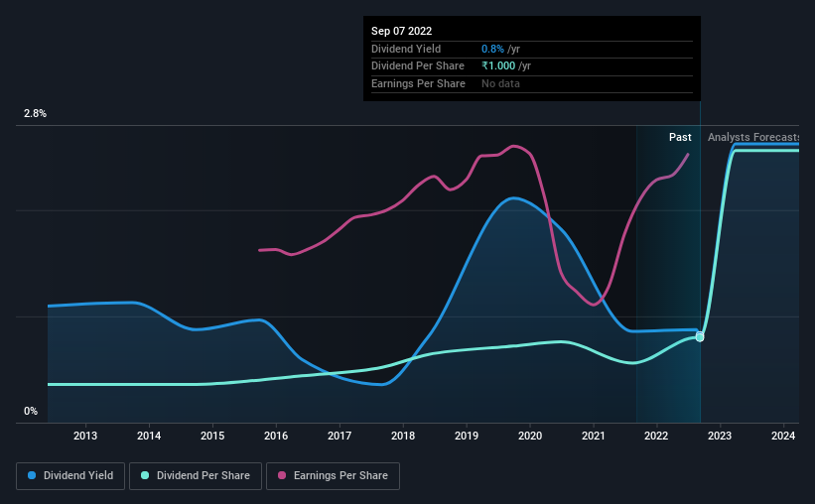Screen dimensions: 815x504
Task: Click the 2017 x-axis label
Action: [x=340, y=436]
